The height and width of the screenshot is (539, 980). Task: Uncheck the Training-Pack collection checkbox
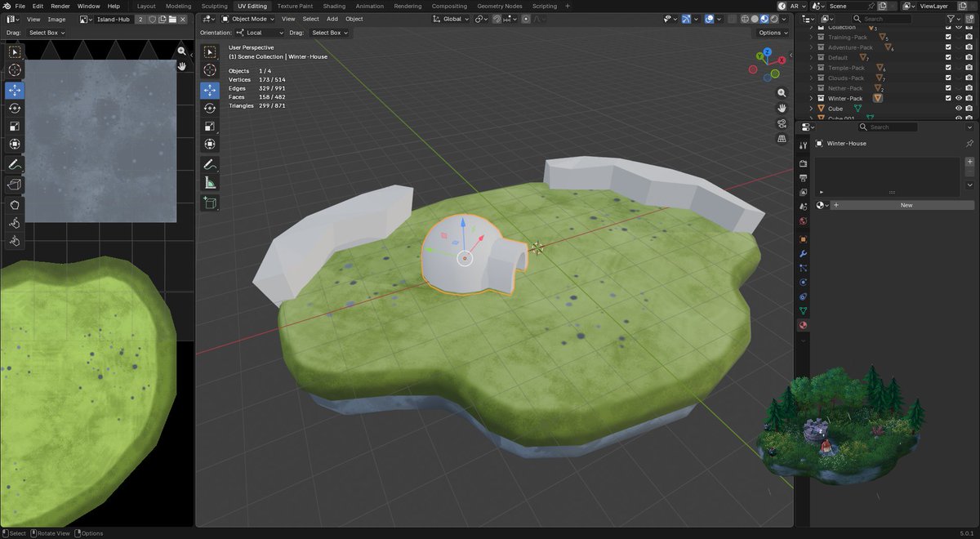click(x=948, y=37)
